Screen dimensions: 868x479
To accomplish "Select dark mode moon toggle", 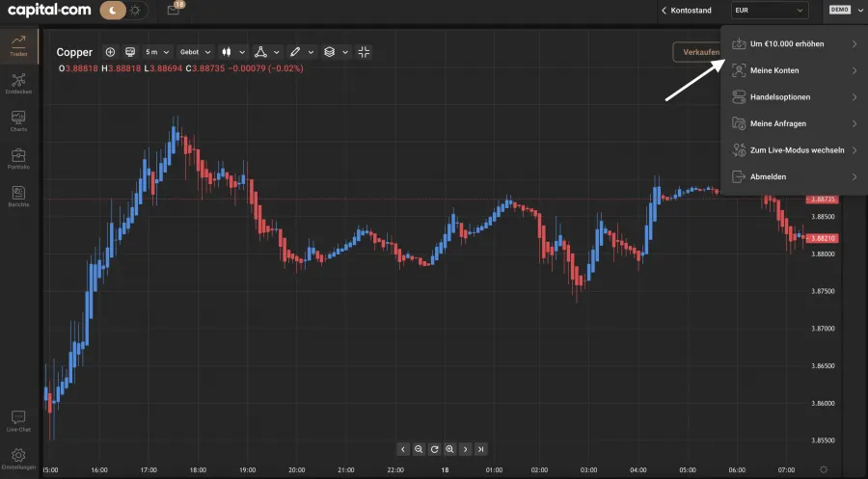I will coord(115,11).
